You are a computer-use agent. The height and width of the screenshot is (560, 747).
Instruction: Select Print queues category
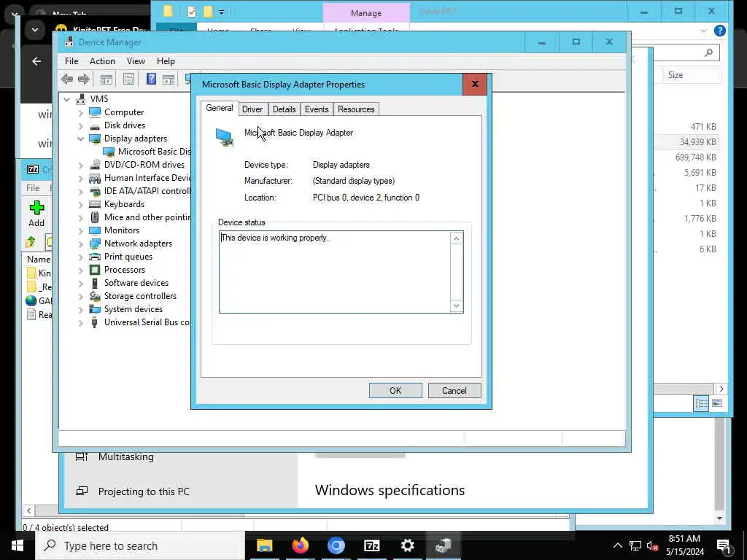(x=128, y=257)
